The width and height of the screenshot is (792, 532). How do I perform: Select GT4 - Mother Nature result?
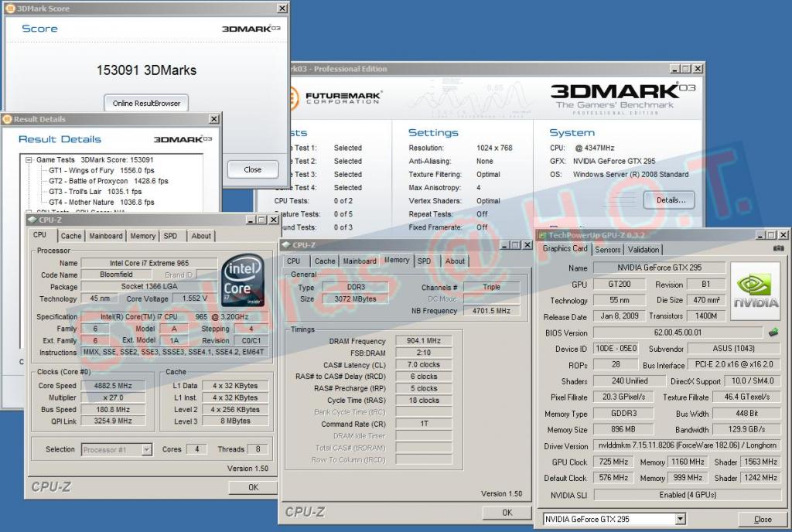tap(101, 202)
